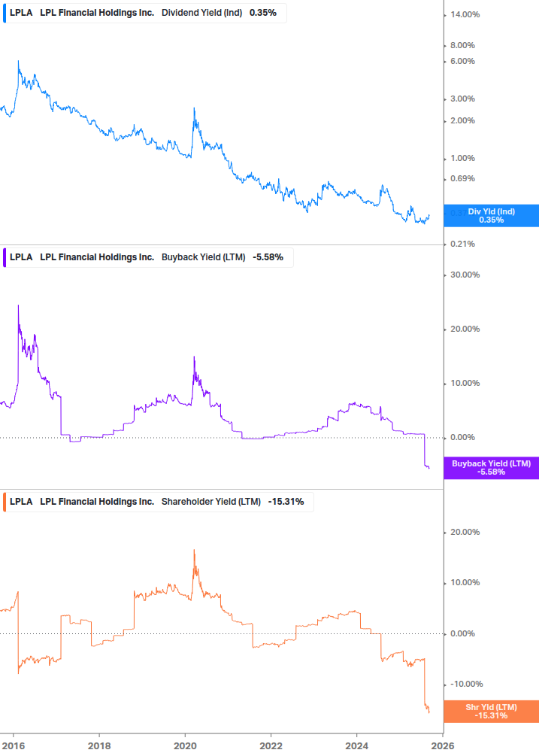This screenshot has width=539, height=756.
Task: Click the orange Shr Yld (LTM) -15.31% value tag
Action: coord(492,711)
